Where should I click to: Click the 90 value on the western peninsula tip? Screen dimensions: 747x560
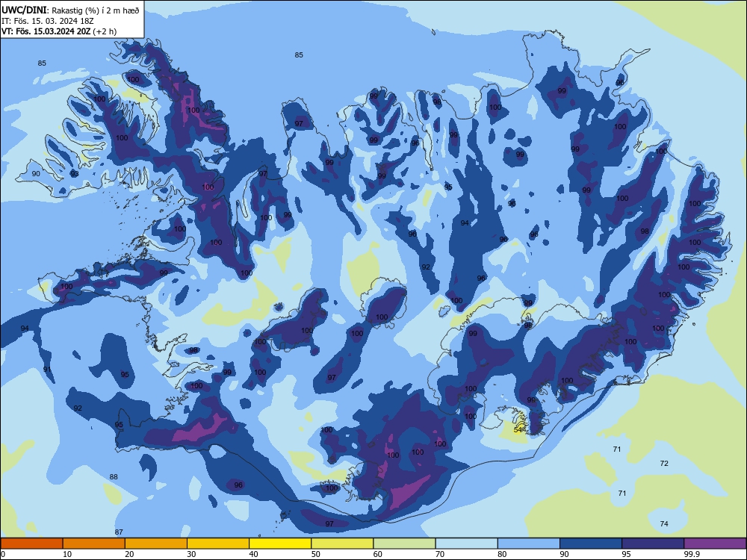pos(36,174)
